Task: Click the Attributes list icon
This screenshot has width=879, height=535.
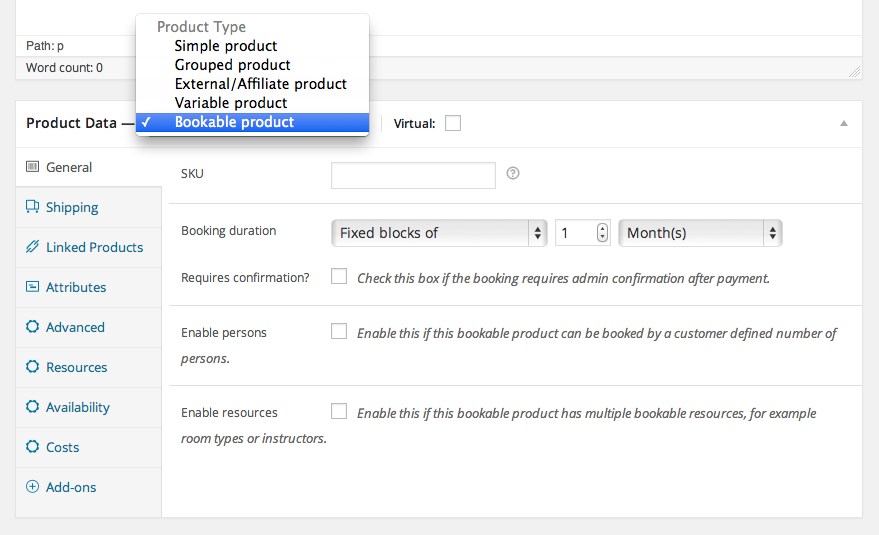Action: point(33,287)
